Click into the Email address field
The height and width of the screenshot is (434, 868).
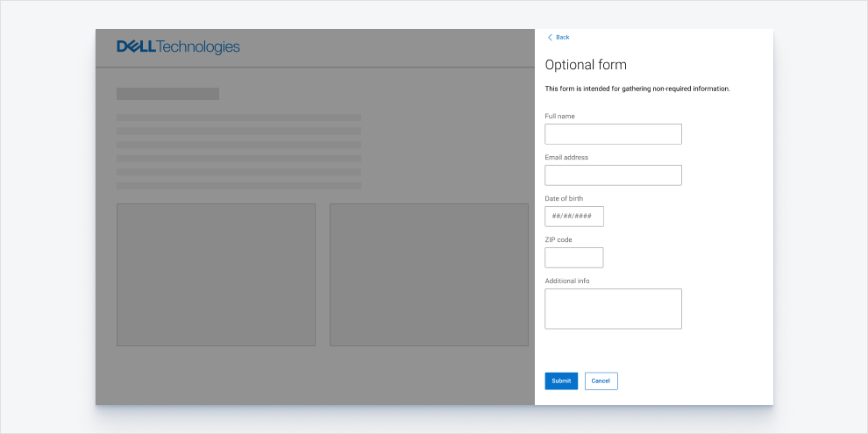tap(613, 175)
